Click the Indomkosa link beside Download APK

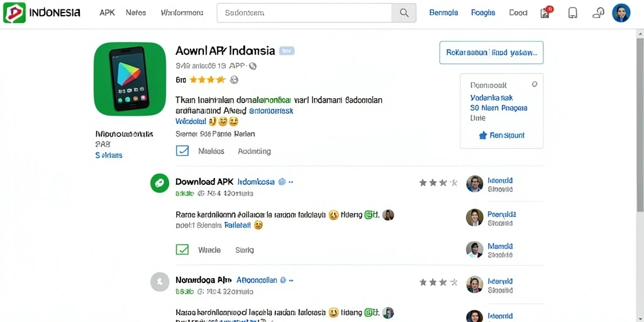click(x=256, y=182)
